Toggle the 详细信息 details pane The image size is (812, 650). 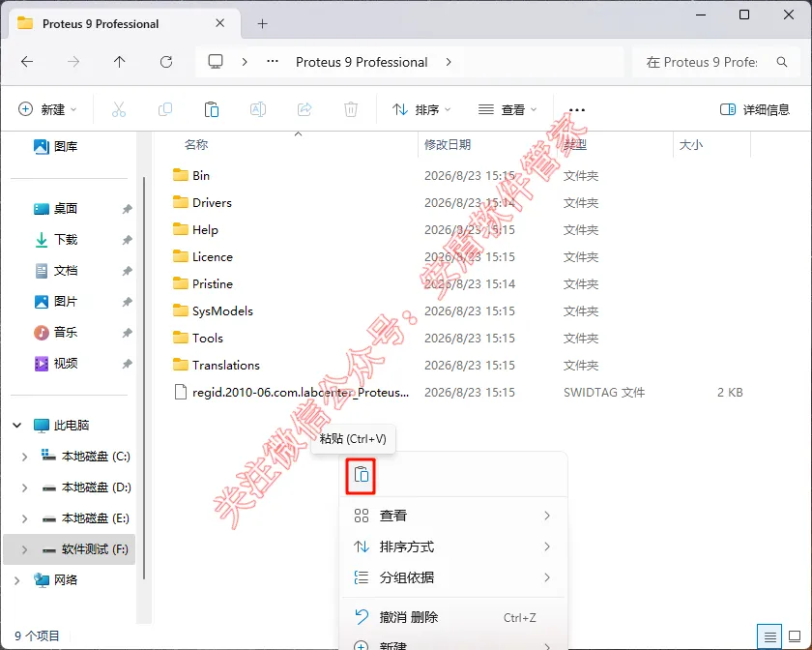(755, 109)
